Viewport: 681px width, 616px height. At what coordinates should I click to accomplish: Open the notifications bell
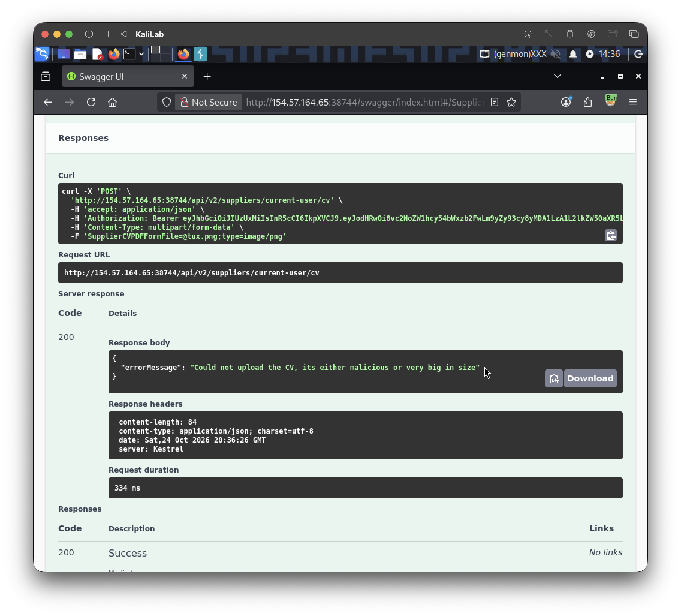point(573,54)
